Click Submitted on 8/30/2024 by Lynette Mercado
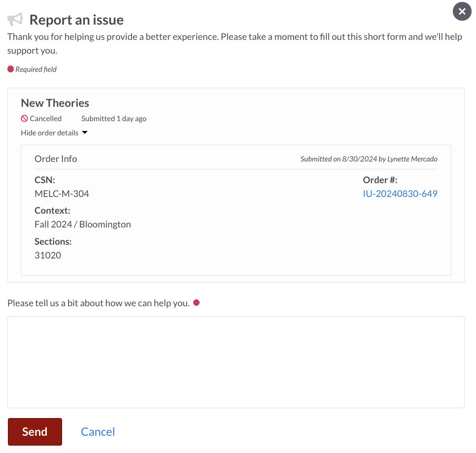The width and height of the screenshot is (476, 453). point(369,159)
